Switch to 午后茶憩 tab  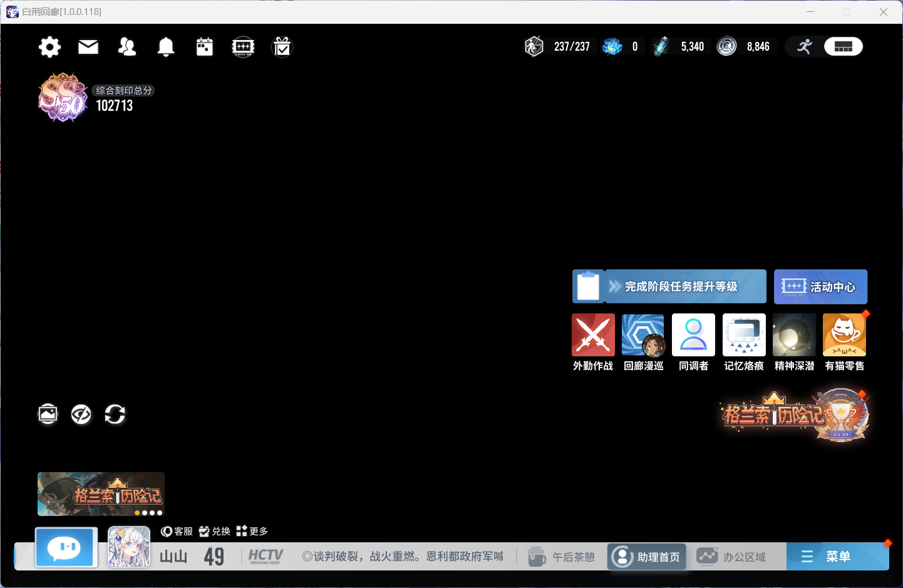tap(561, 557)
